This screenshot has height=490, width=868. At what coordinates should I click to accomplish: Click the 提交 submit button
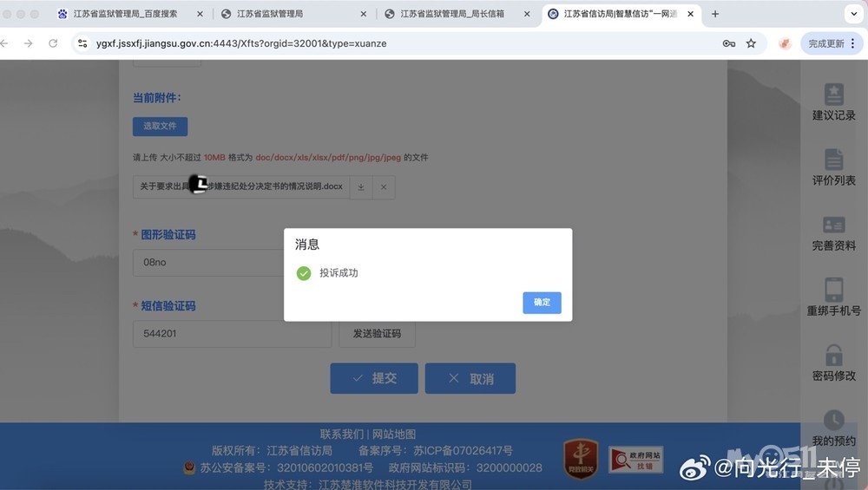coord(374,378)
